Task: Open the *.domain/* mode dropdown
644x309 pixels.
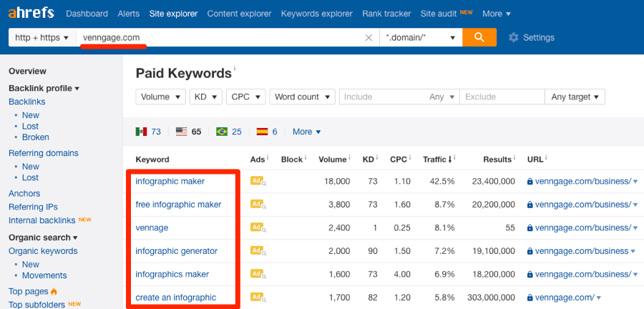Action: click(x=420, y=38)
